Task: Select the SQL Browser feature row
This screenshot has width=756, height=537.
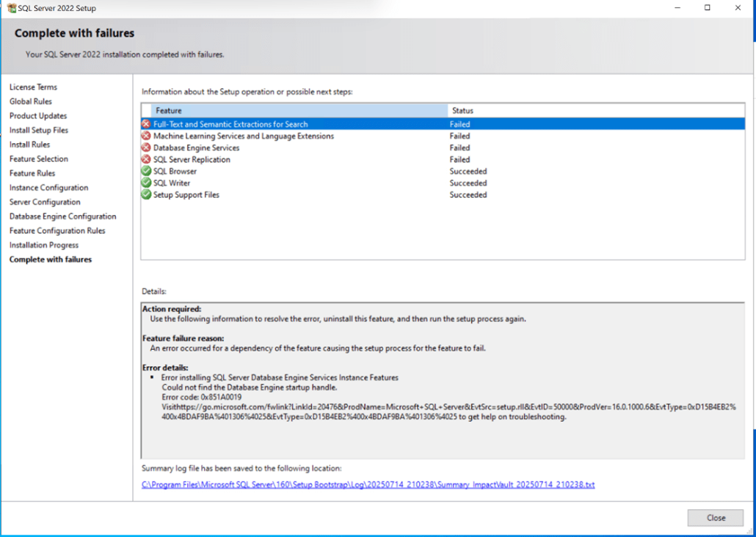Action: [x=443, y=171]
